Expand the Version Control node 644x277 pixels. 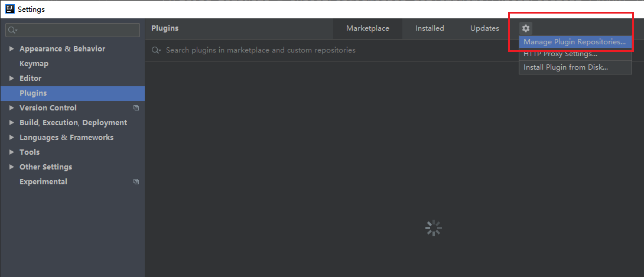tap(12, 108)
